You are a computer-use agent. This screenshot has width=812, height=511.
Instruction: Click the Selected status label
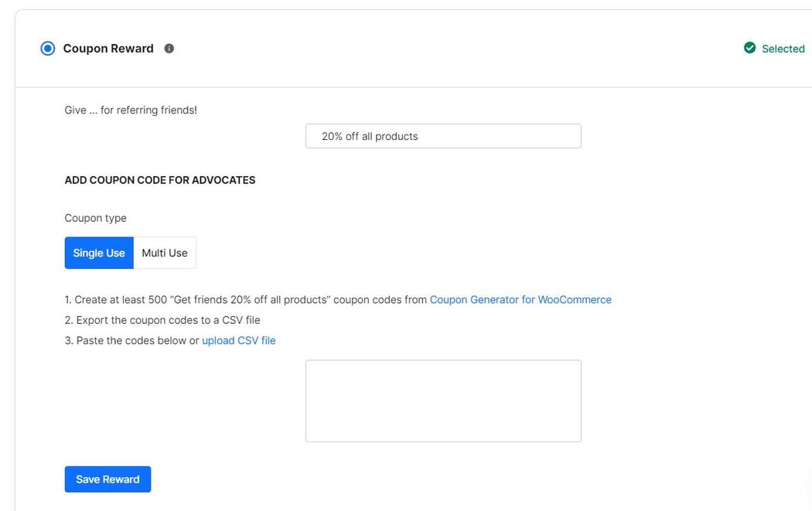(783, 49)
